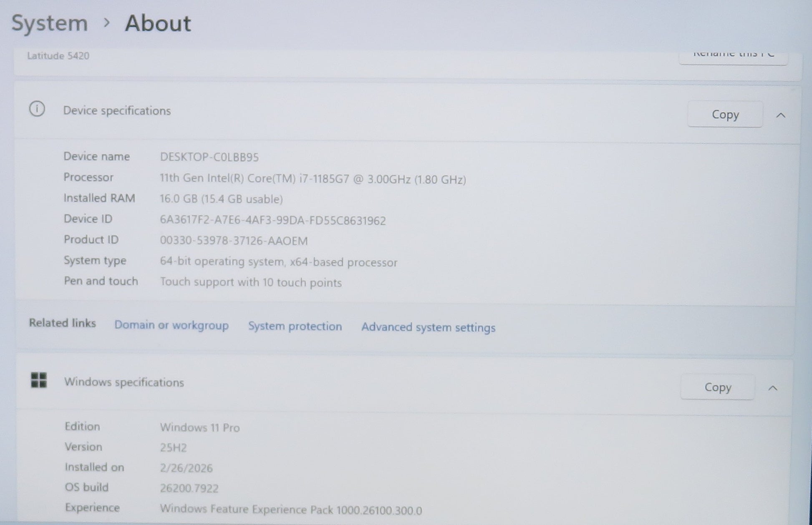The image size is (812, 525).
Task: Copy Windows specifications
Action: [x=717, y=387]
